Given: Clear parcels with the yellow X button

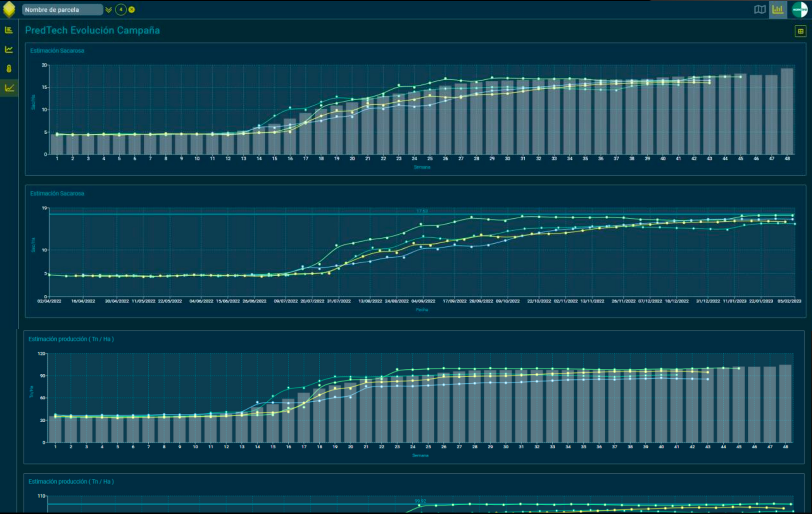Looking at the screenshot, I should [132, 9].
